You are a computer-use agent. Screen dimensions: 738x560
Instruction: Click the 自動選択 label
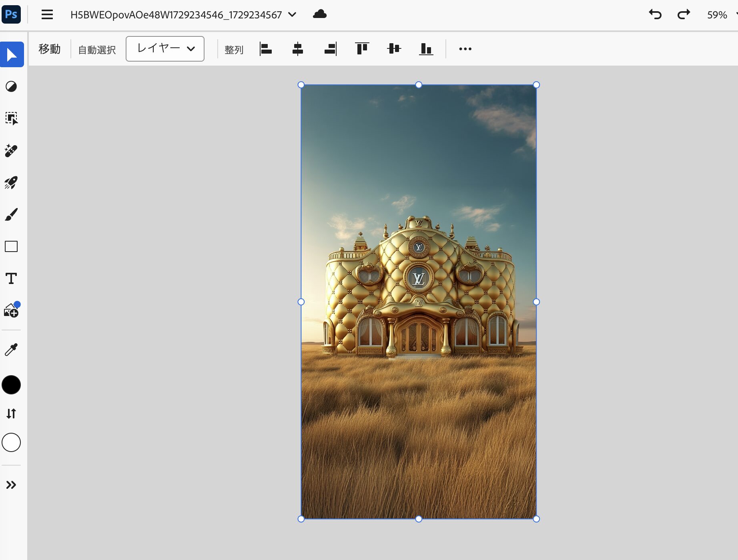coord(97,50)
